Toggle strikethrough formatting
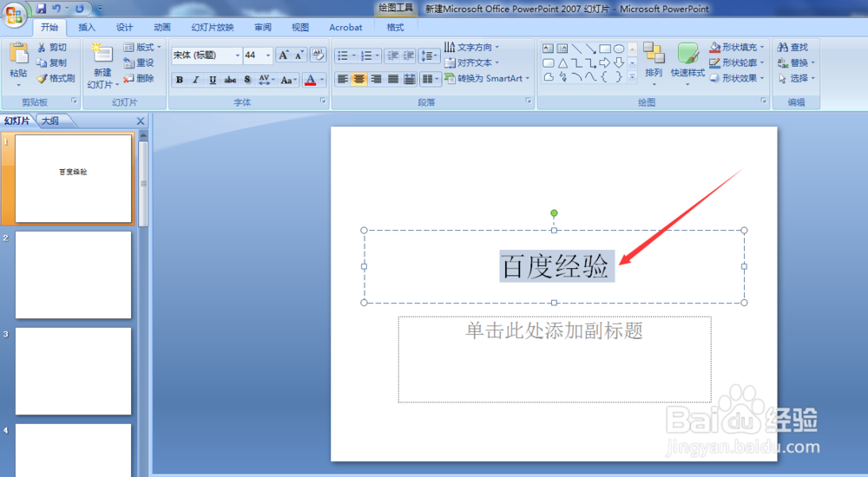Image resolution: width=868 pixels, height=477 pixels. click(230, 80)
